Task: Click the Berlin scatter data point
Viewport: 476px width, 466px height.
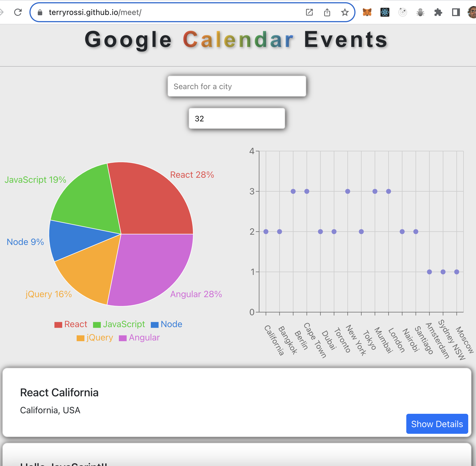Action: (x=293, y=191)
